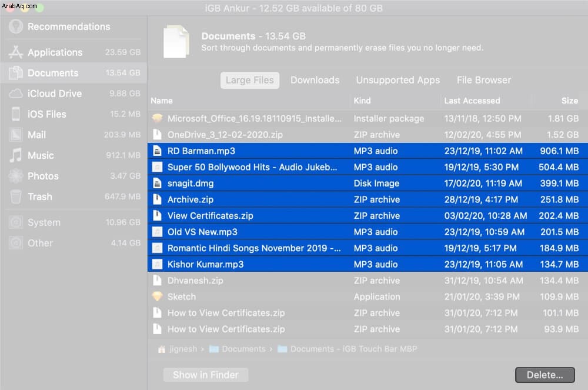The image size is (588, 390).
Task: Click the Sketch application diamond icon
Action: (157, 296)
